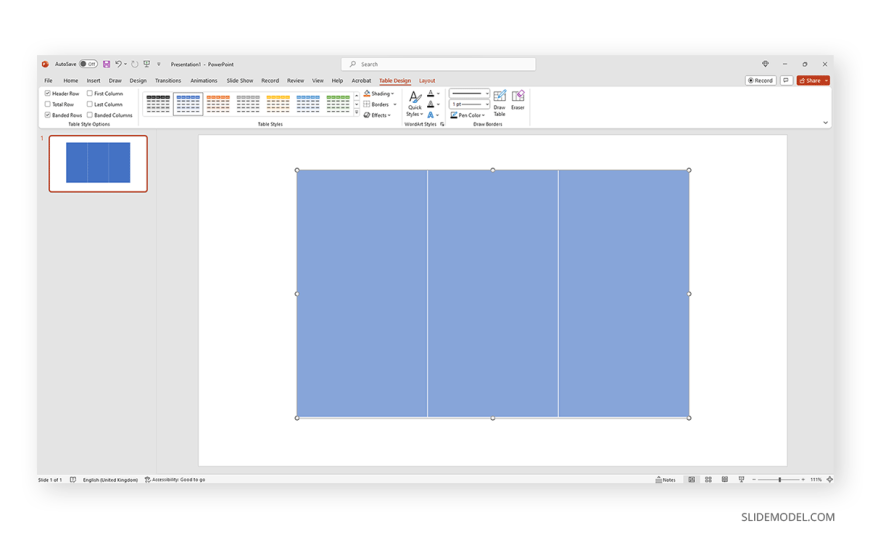Open the Effects dropdown
The image size is (870, 539).
pyautogui.click(x=377, y=115)
